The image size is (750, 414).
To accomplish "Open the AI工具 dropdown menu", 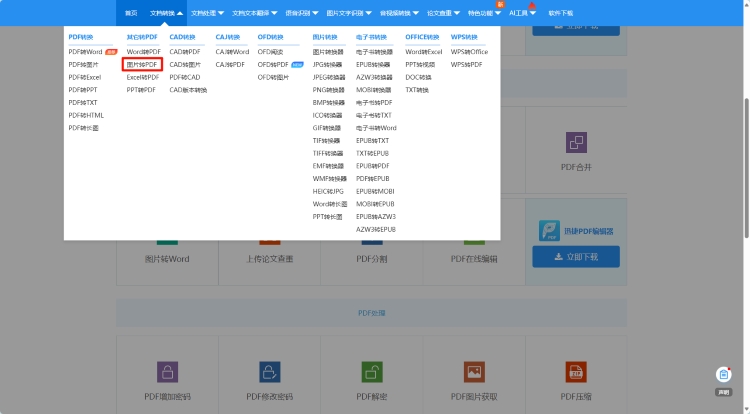I will (523, 13).
